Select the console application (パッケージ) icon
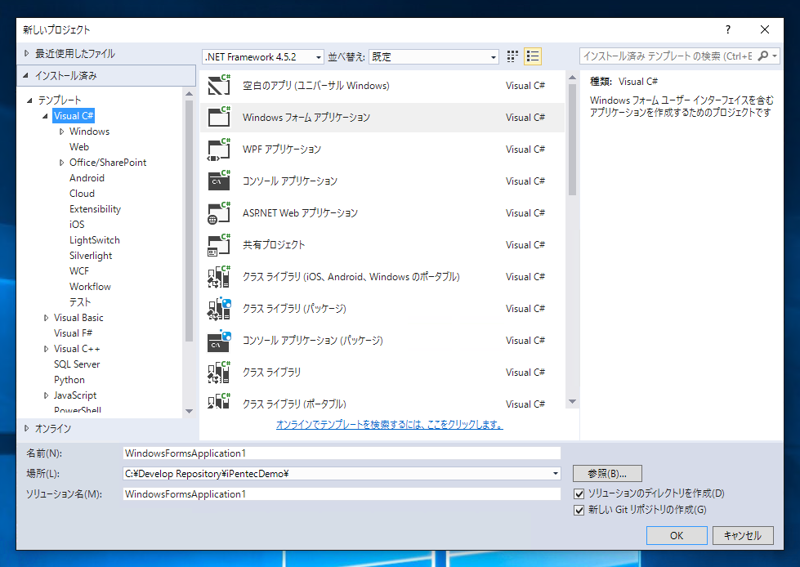This screenshot has height=567, width=800. coord(219,340)
